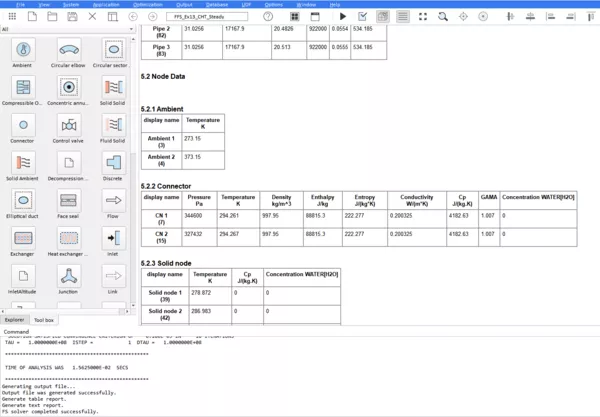This screenshot has height=417, width=600.
Task: Click the magnifier zoom tool
Action: pos(443,16)
